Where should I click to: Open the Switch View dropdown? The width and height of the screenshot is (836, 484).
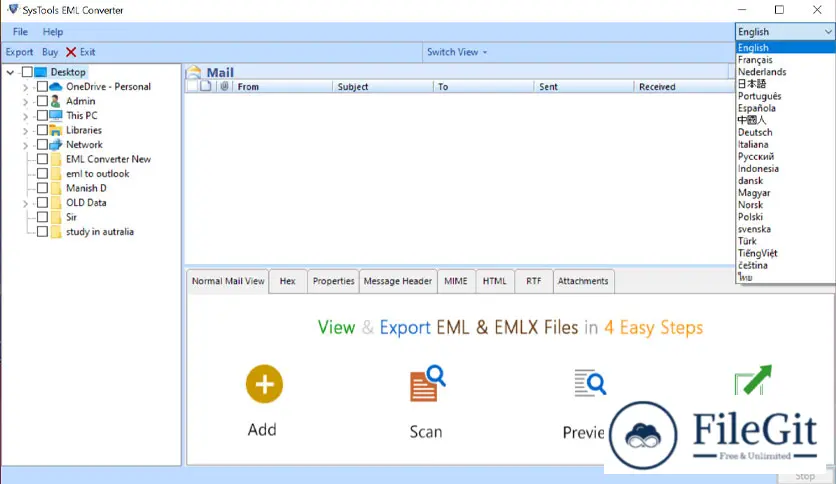coord(457,52)
